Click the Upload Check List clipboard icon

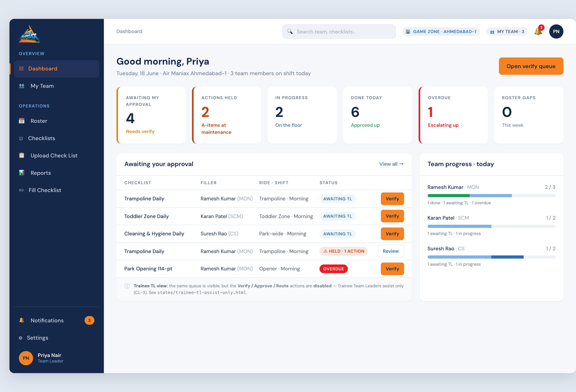tap(22, 155)
